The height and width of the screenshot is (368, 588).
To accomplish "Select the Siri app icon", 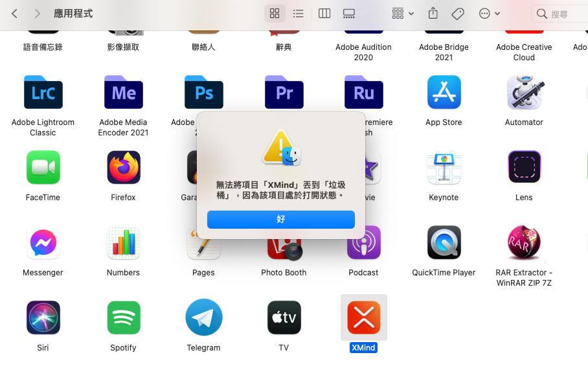I will [x=43, y=317].
